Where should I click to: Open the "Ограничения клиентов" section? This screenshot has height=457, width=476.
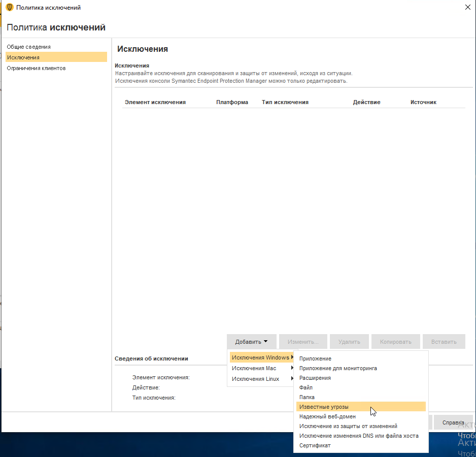pyautogui.click(x=35, y=68)
